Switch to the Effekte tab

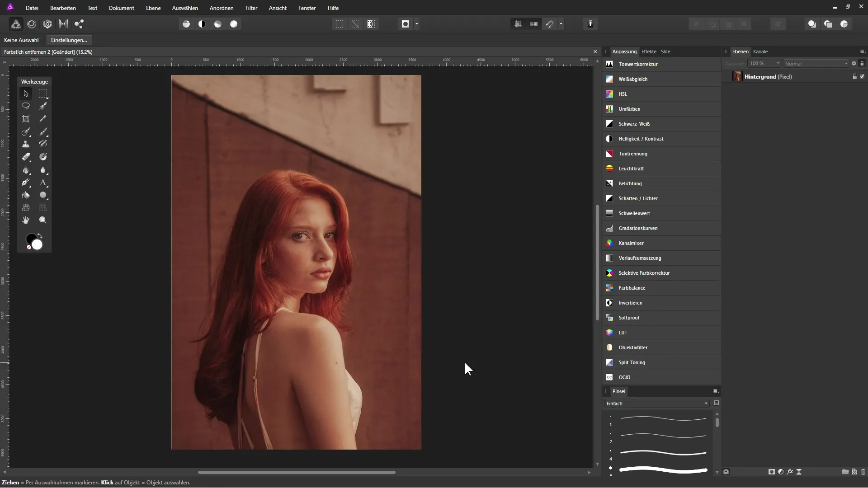pos(649,52)
